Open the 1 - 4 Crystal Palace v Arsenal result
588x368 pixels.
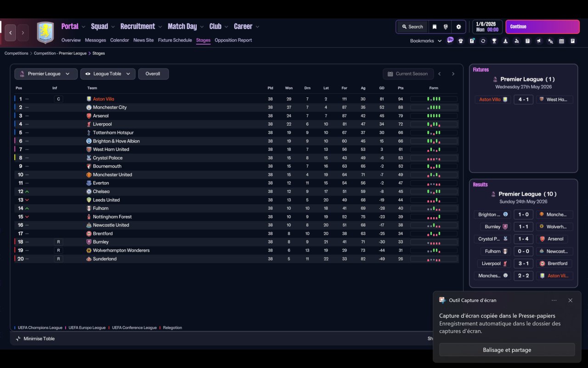click(x=524, y=239)
